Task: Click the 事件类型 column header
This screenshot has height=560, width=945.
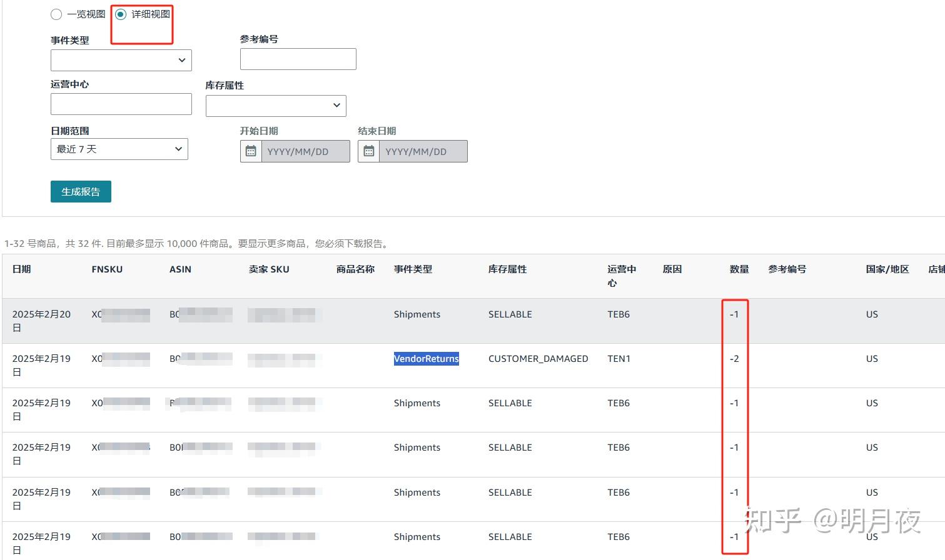Action: [413, 269]
